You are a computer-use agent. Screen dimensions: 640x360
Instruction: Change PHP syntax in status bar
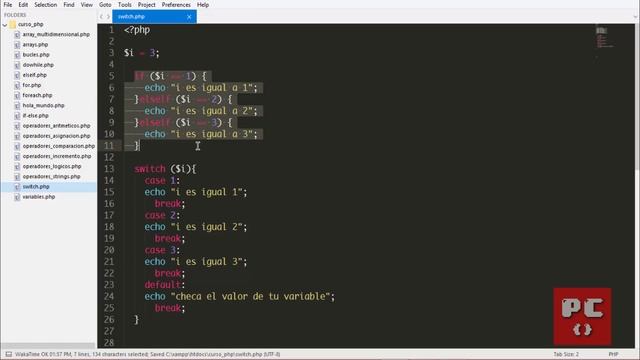613,354
